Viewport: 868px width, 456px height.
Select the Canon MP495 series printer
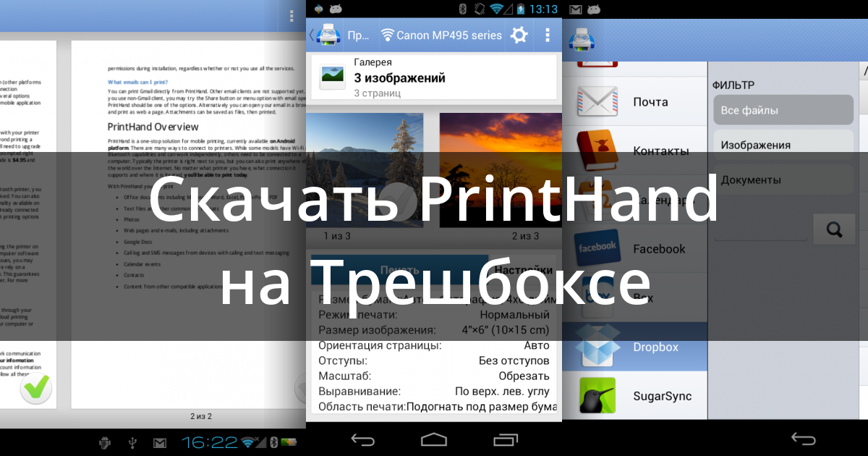click(x=441, y=35)
